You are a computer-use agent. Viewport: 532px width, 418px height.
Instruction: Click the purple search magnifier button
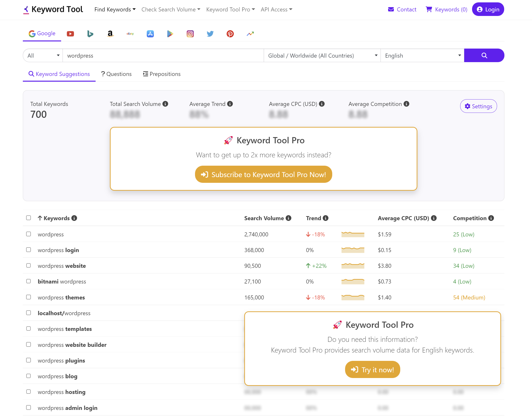[x=484, y=55]
